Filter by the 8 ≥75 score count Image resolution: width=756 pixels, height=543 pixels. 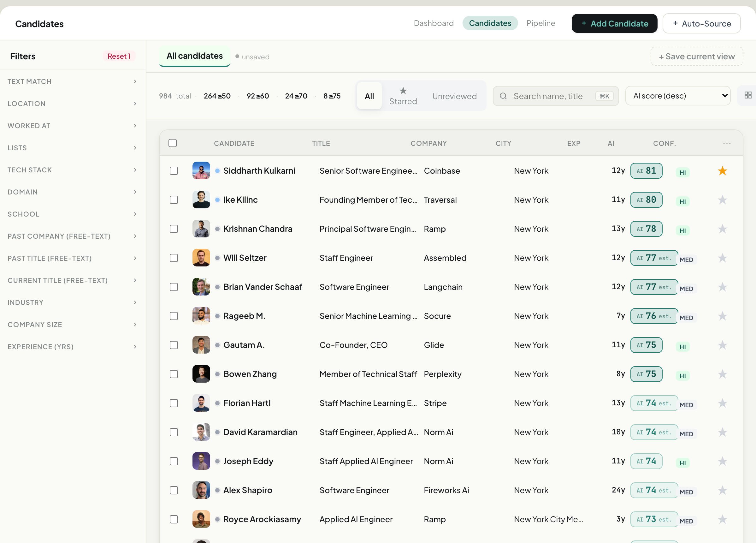[x=332, y=96]
